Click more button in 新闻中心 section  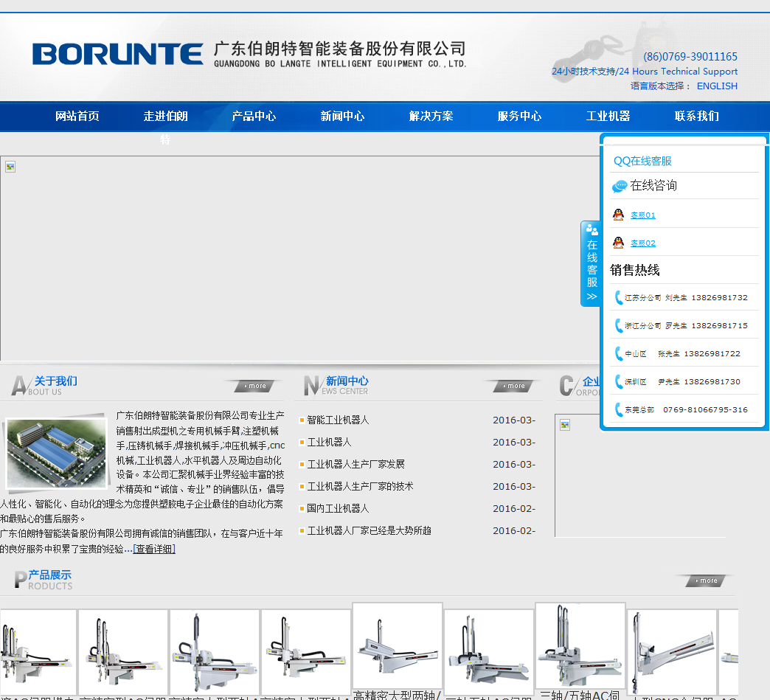pyautogui.click(x=513, y=386)
